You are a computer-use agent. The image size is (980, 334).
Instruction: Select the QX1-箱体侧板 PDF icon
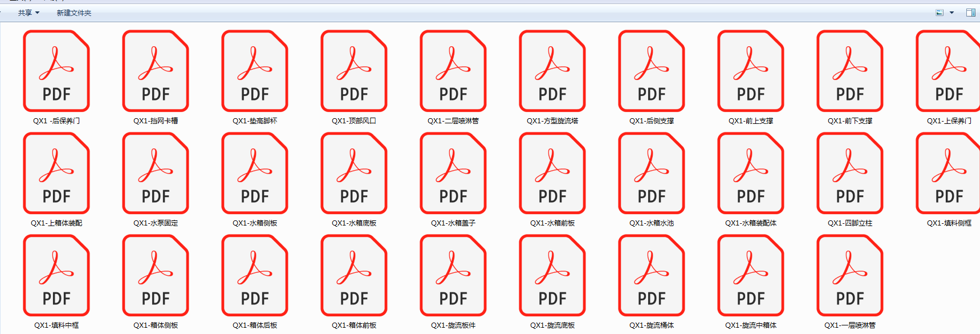point(156,275)
